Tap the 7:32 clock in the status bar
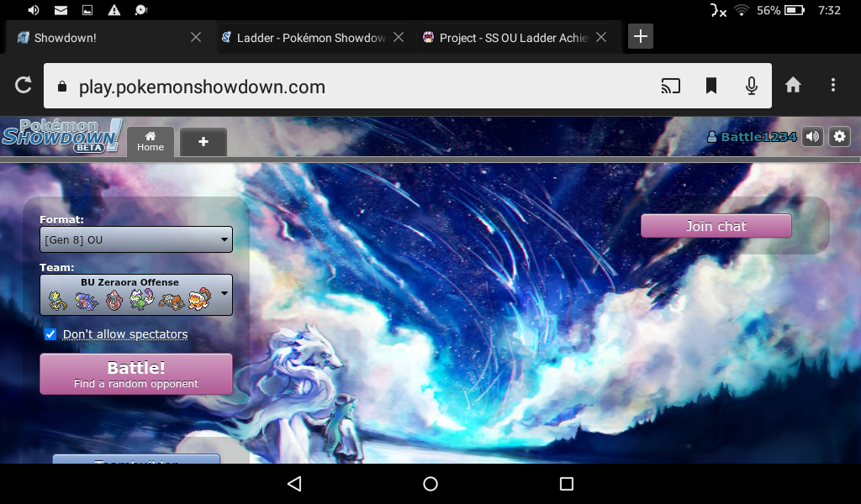 829,10
